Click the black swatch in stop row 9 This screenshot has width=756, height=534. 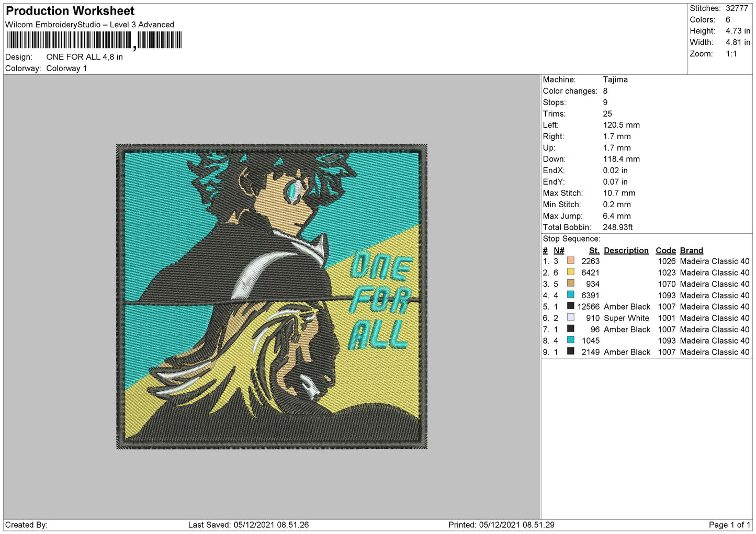(570, 351)
